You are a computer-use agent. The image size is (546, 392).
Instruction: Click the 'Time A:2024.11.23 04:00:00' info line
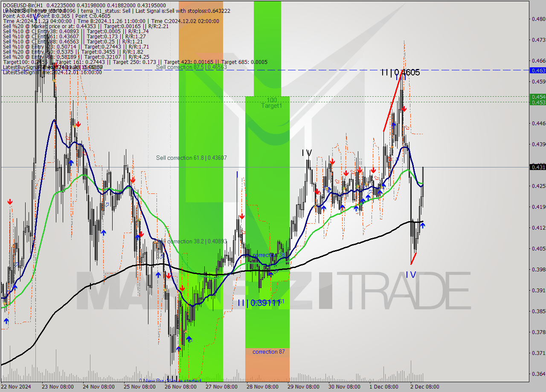tap(111, 21)
